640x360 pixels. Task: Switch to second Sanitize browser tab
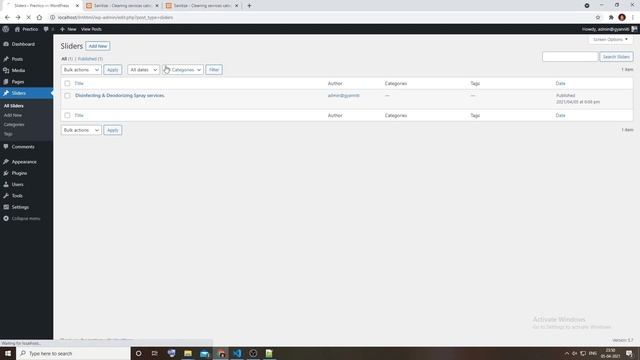[122, 6]
